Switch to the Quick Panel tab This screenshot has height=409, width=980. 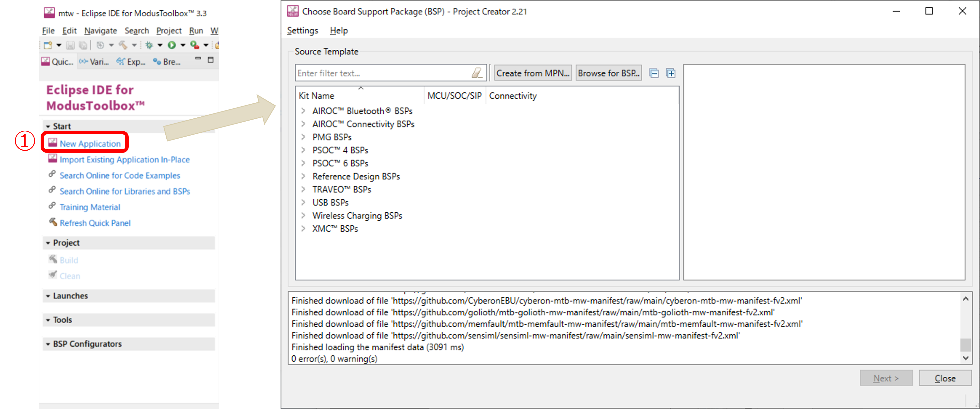point(57,62)
